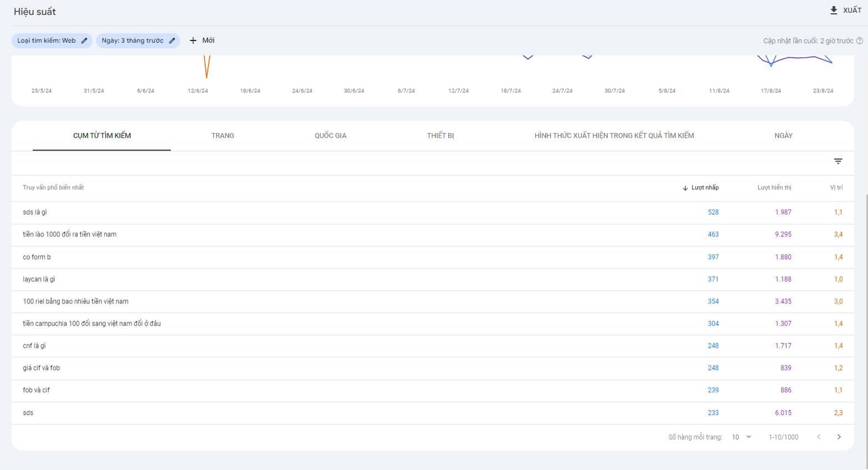Open the rows per page dropdown
868x470 pixels.
(742, 437)
